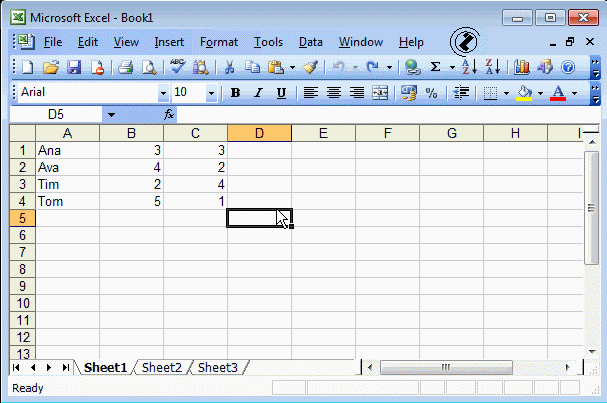Expand the Name Box dropdown arrow
The image size is (607, 403).
point(110,115)
